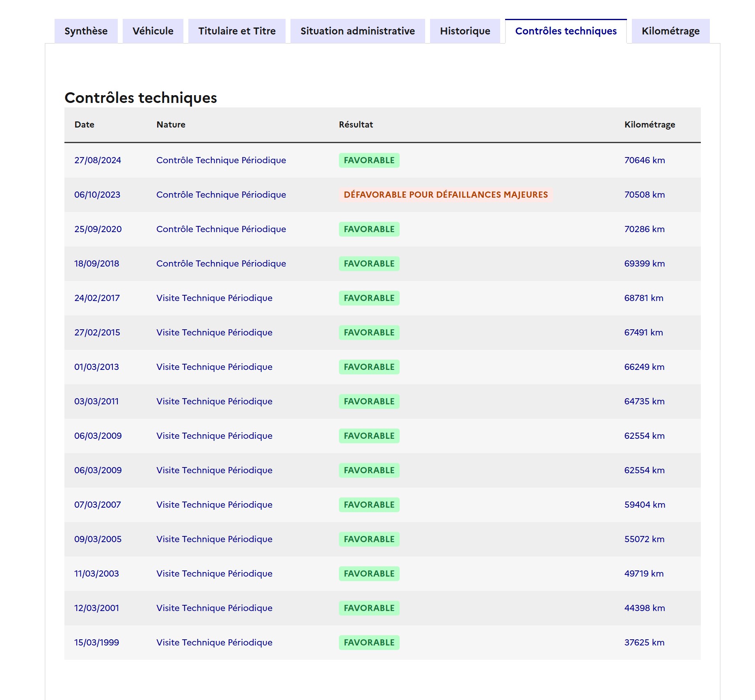
Task: Select mileage 55072 km
Action: tap(645, 539)
